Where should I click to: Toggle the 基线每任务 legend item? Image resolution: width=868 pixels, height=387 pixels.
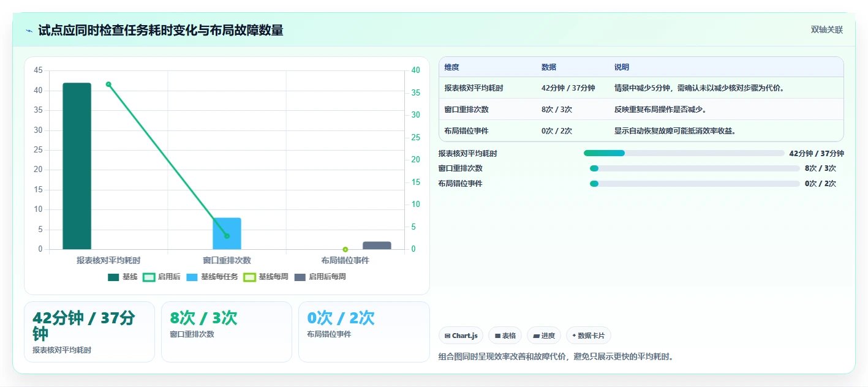pos(212,277)
